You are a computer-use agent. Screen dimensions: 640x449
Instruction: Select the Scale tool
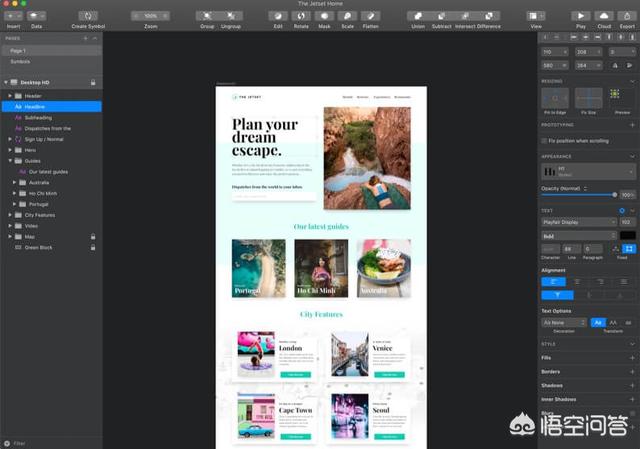tap(348, 16)
